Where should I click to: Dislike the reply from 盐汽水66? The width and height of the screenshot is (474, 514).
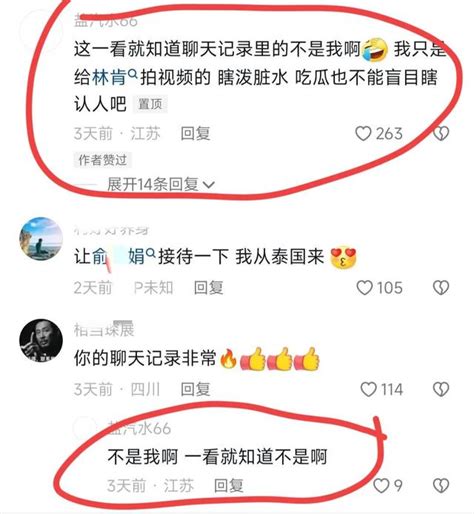441,485
